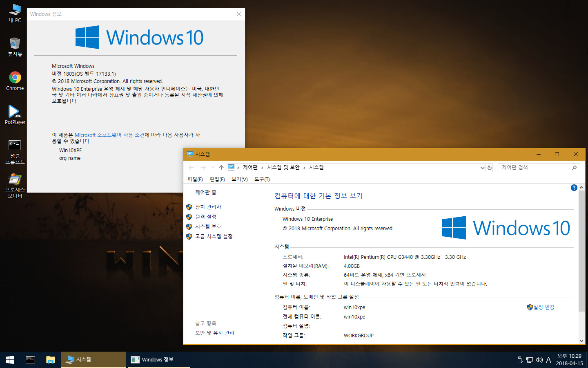Click the volume speaker tray icon
Viewport: 588px width, 368px height.
pos(539,360)
